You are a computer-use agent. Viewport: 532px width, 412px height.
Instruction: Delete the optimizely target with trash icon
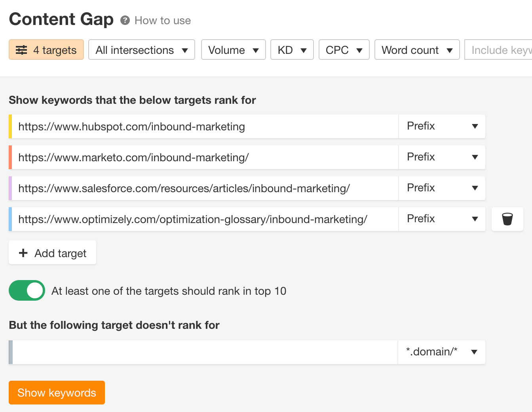tap(507, 219)
